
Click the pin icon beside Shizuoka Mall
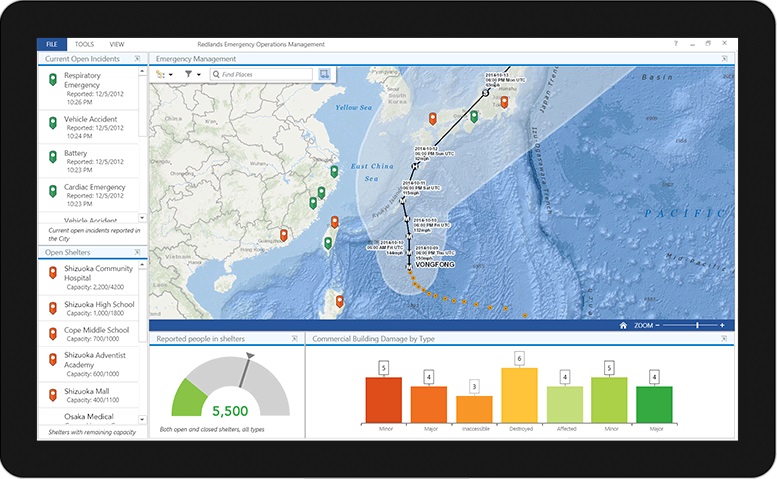pyautogui.click(x=53, y=395)
